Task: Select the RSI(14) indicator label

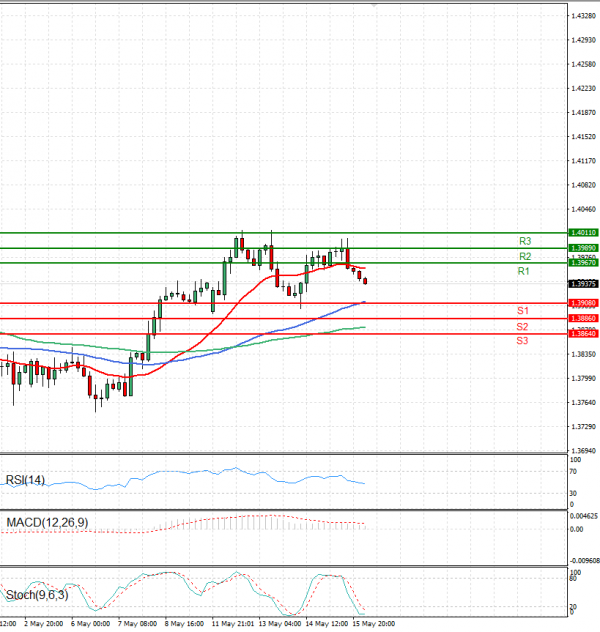Action: [x=26, y=481]
